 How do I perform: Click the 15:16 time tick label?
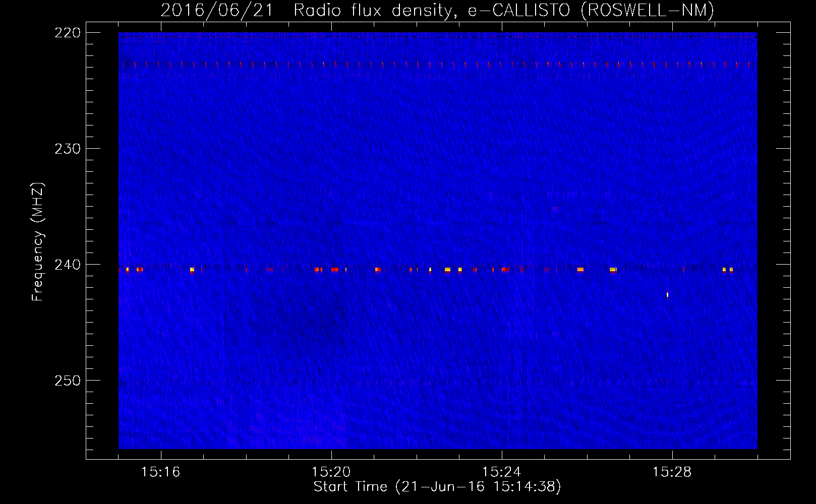point(160,472)
